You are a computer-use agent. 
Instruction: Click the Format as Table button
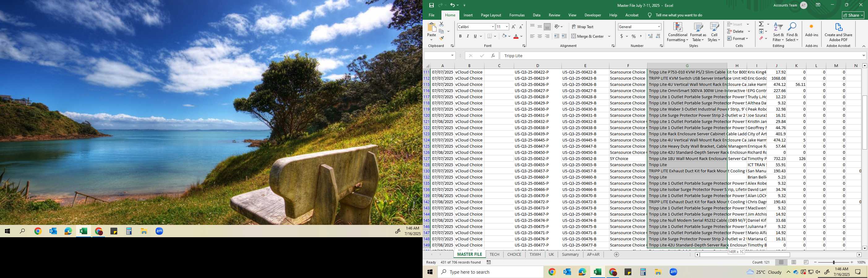tap(698, 32)
